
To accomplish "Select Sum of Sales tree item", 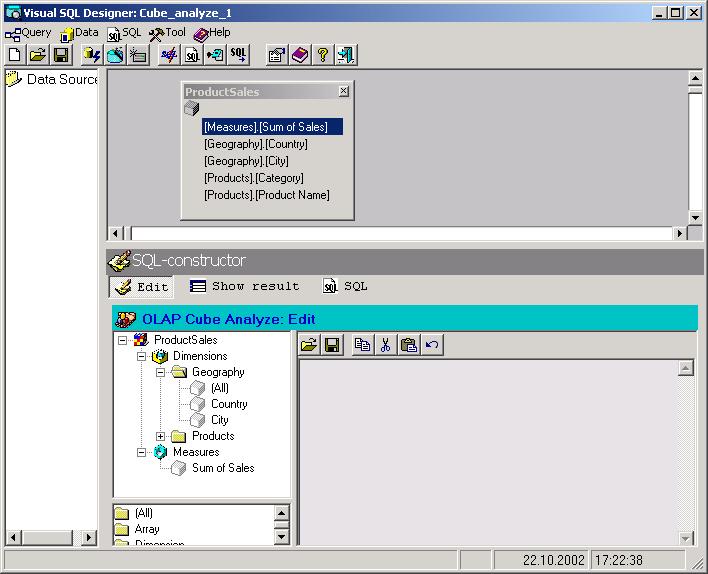I will tap(223, 468).
